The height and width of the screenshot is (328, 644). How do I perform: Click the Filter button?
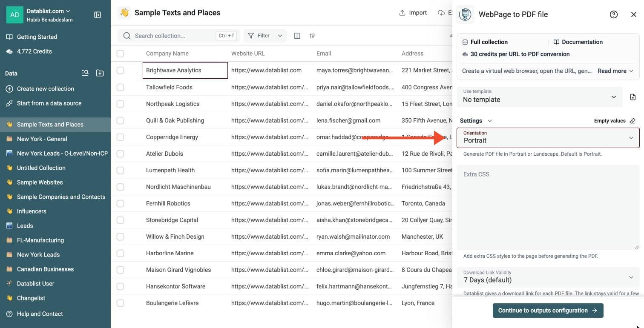(265, 36)
